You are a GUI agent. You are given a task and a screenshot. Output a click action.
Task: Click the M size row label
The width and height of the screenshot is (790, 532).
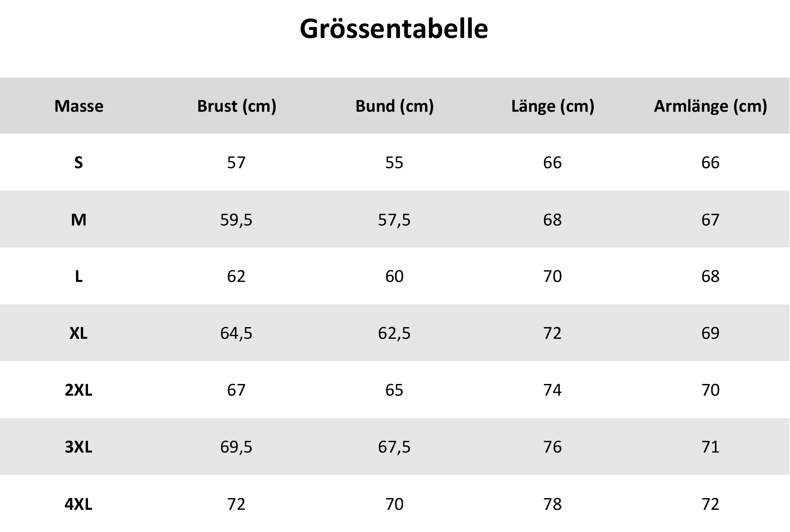click(x=79, y=220)
